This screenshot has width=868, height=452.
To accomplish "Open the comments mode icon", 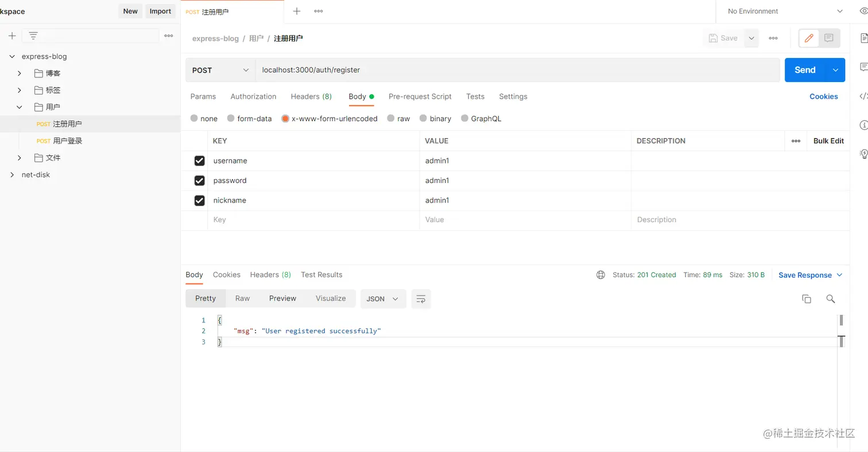I will 829,38.
